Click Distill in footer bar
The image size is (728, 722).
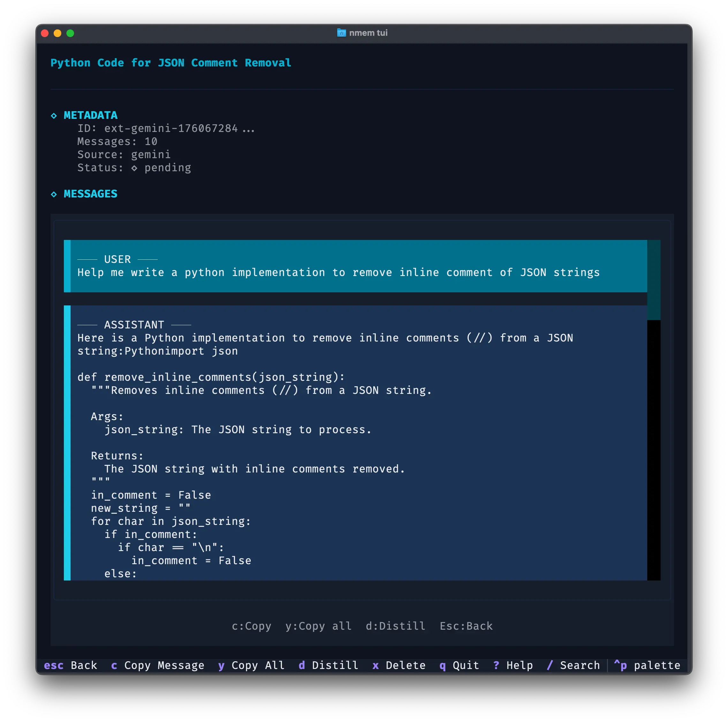328,665
